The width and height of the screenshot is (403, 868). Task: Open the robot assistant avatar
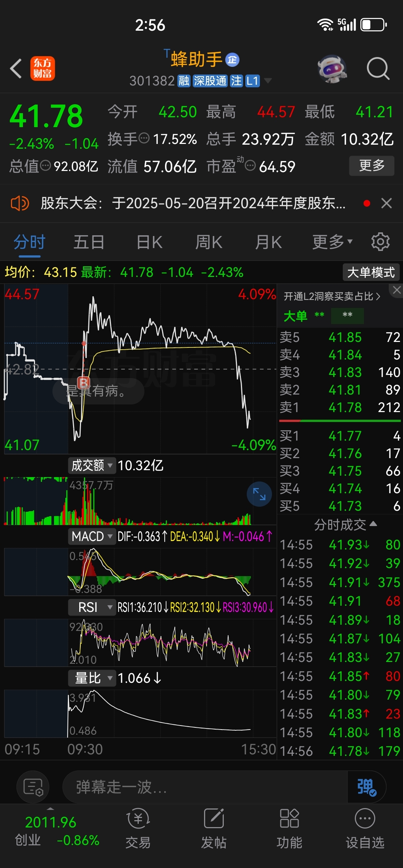[331, 68]
